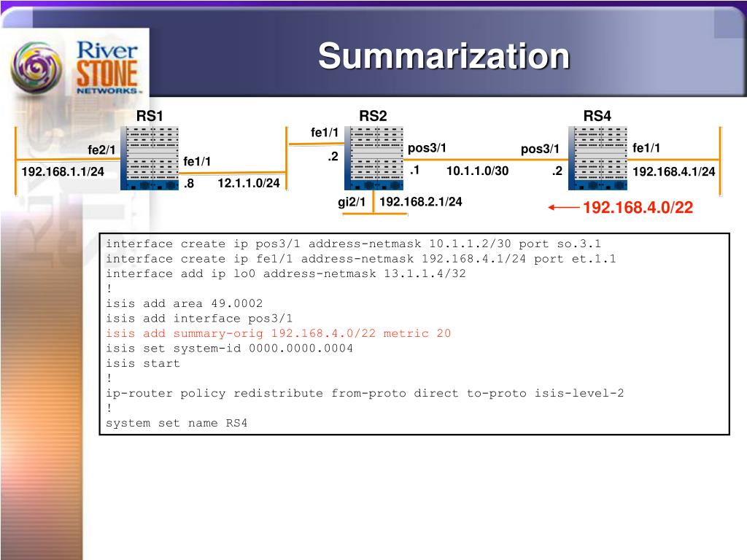Screen dimensions: 747x560
Task: Click the RS4 router icon
Action: (x=597, y=158)
